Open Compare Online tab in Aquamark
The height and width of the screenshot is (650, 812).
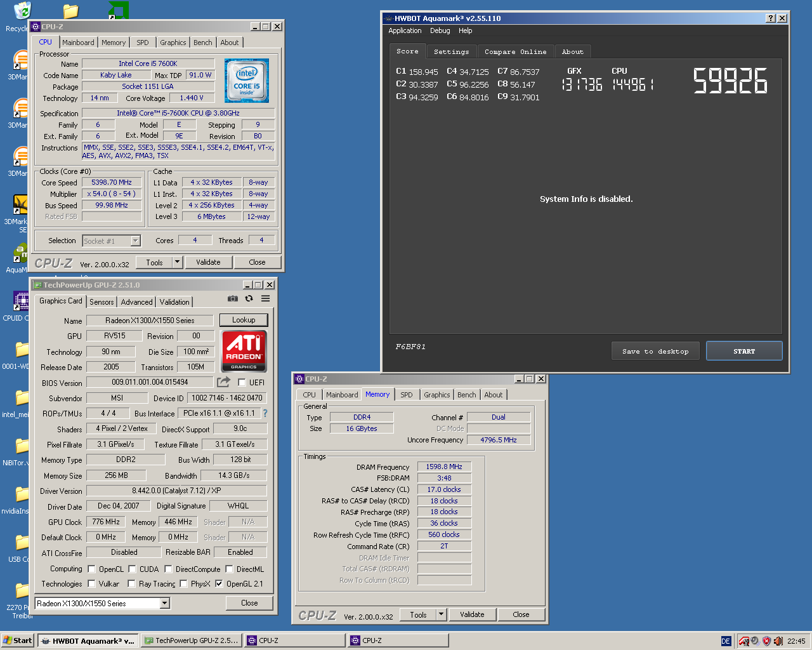pyautogui.click(x=516, y=52)
